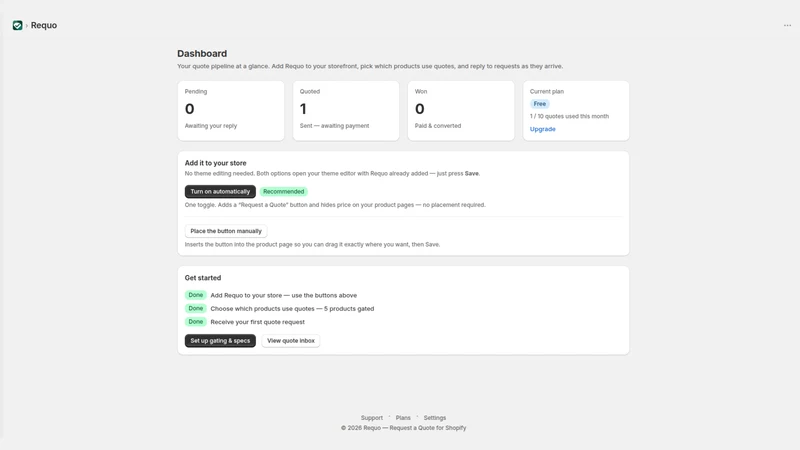This screenshot has width=800, height=450.
Task: Select the Won stats card
Action: click(x=461, y=111)
